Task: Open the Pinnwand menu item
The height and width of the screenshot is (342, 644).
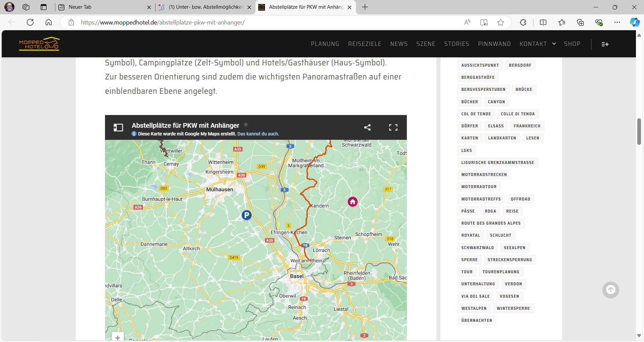Action: (x=494, y=44)
